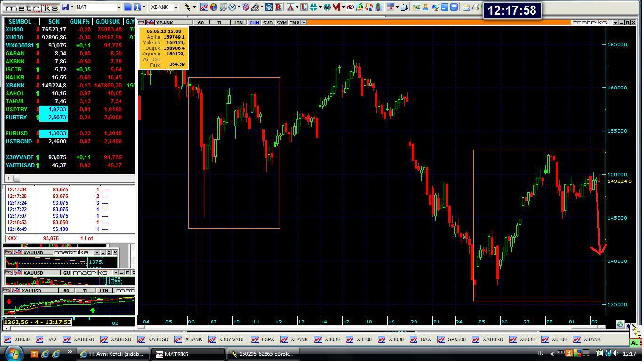Open the MAT combo box dropdown
This screenshot has height=362, width=644.
119,7
